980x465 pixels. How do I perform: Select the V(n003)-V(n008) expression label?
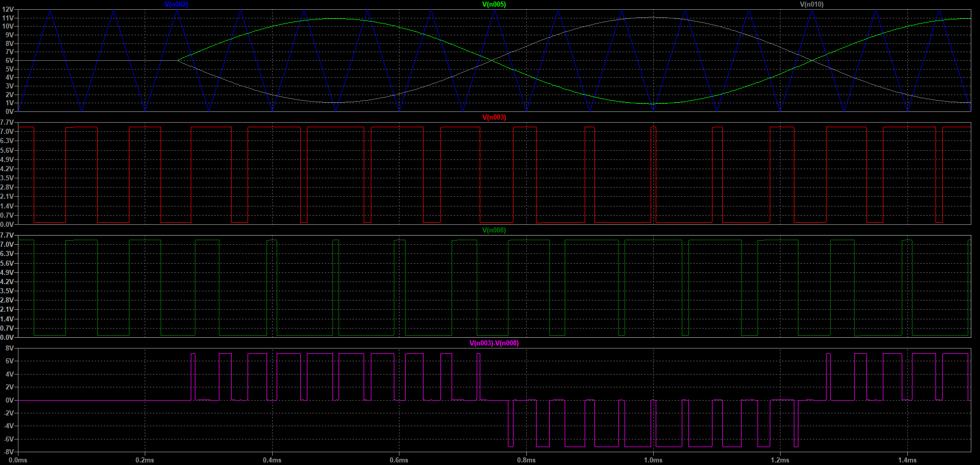coord(493,343)
